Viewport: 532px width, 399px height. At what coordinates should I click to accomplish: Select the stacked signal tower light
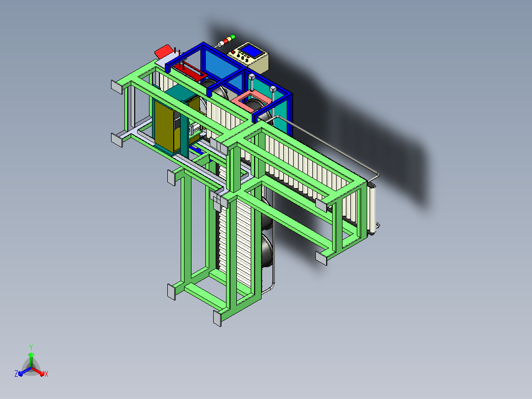pos(227,40)
